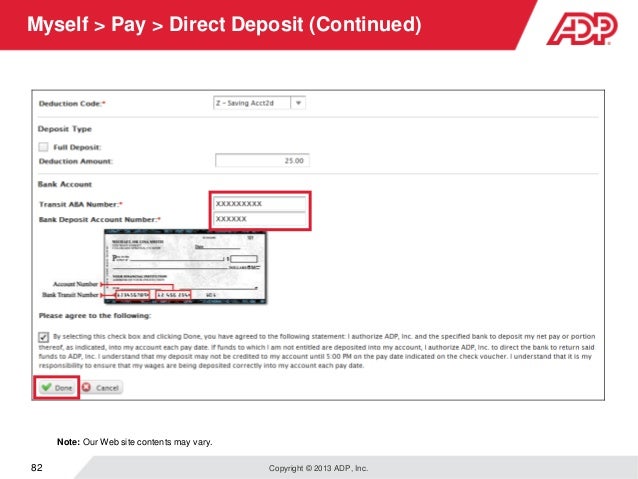
Task: Click the Done button
Action: tap(57, 387)
